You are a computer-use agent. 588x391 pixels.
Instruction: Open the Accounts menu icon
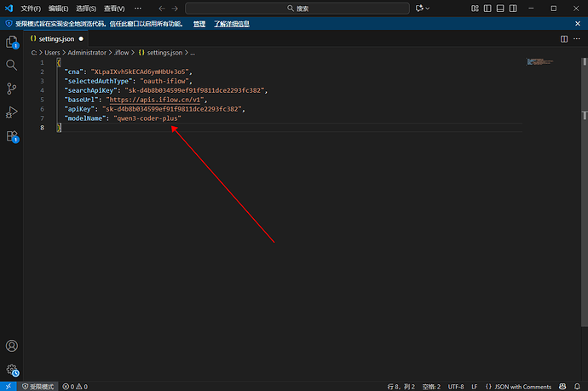pos(12,347)
